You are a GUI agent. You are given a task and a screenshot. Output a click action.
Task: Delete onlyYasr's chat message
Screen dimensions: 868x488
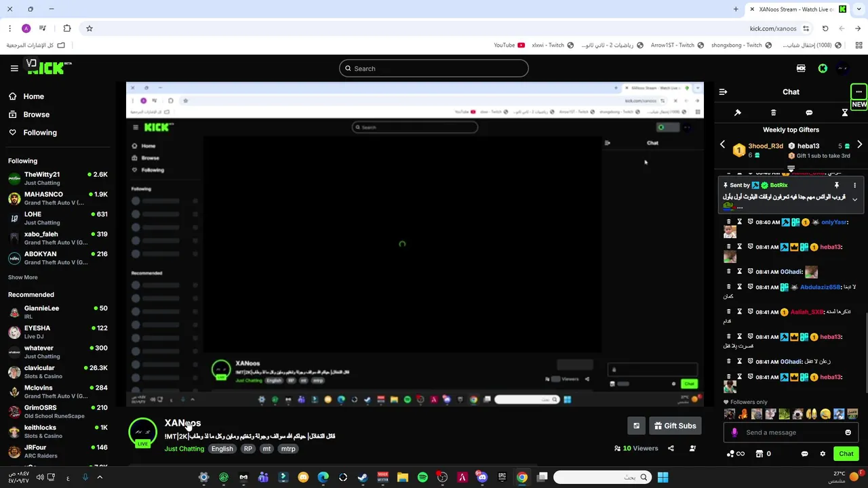click(x=729, y=222)
